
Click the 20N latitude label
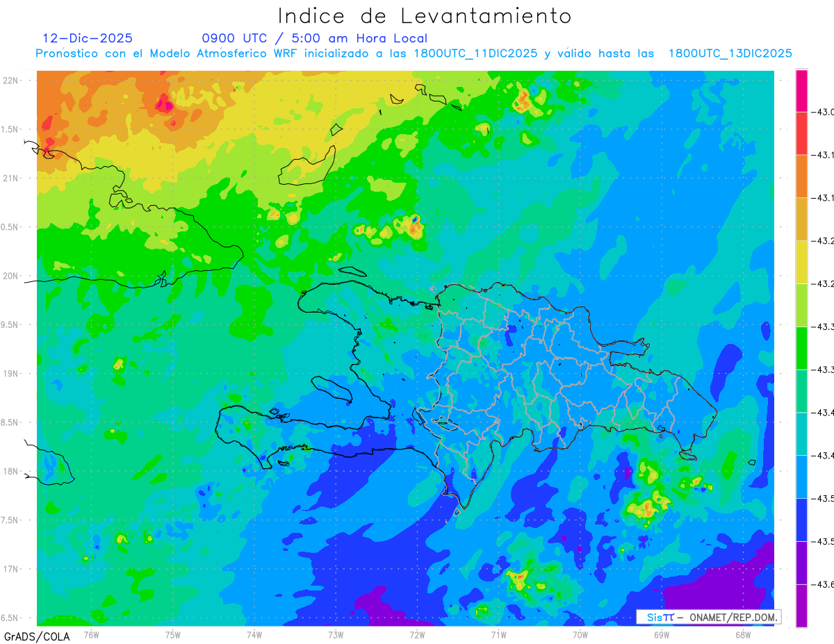[10, 276]
